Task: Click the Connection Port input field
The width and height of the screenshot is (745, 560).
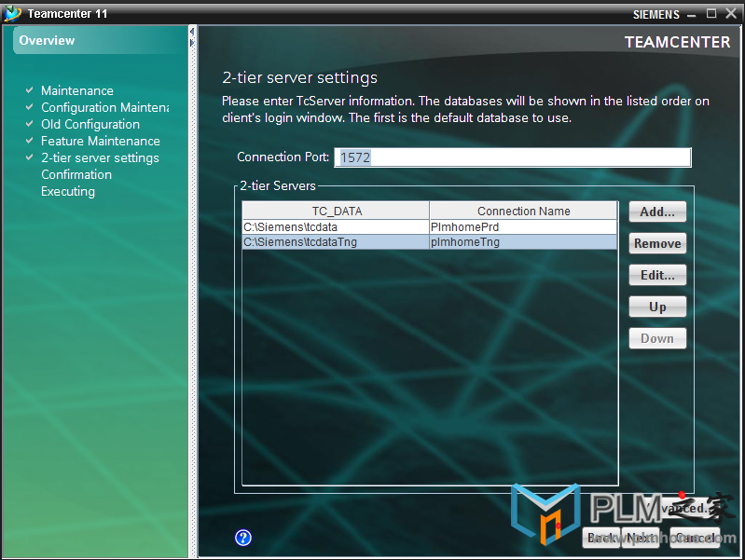Action: [x=513, y=157]
